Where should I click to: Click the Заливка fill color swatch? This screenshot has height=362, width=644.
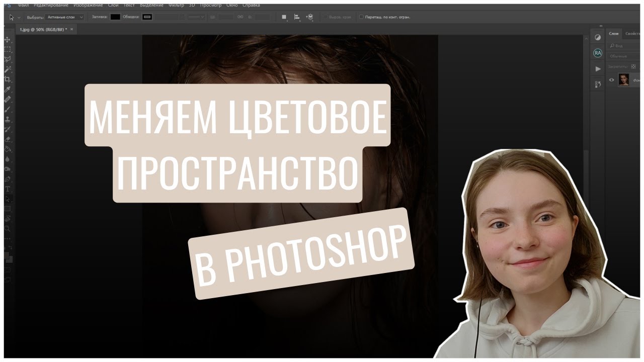click(x=115, y=17)
